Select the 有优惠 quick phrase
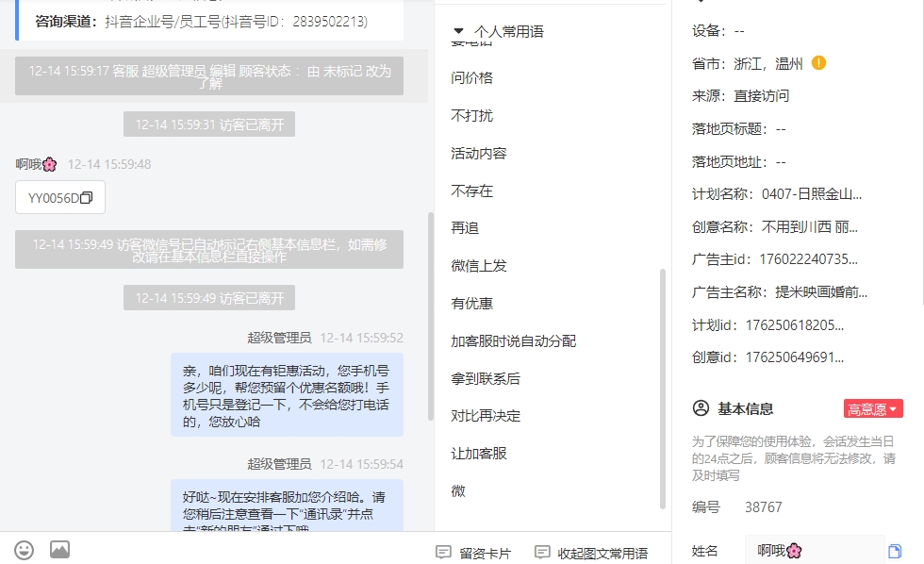The height and width of the screenshot is (564, 924). tap(472, 304)
